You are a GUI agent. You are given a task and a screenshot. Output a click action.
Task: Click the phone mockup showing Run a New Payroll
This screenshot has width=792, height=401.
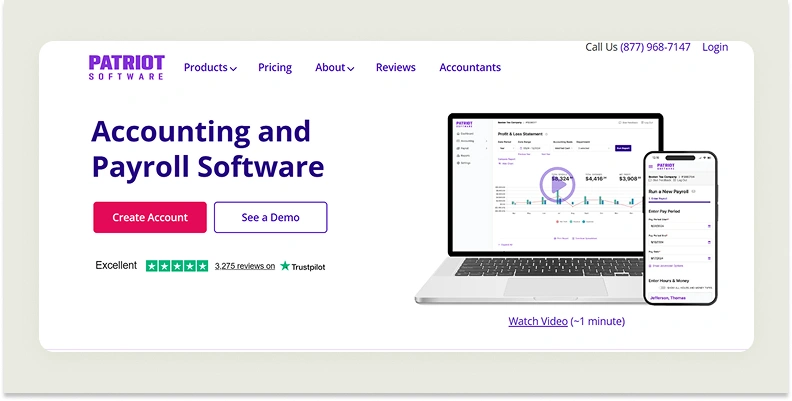680,228
